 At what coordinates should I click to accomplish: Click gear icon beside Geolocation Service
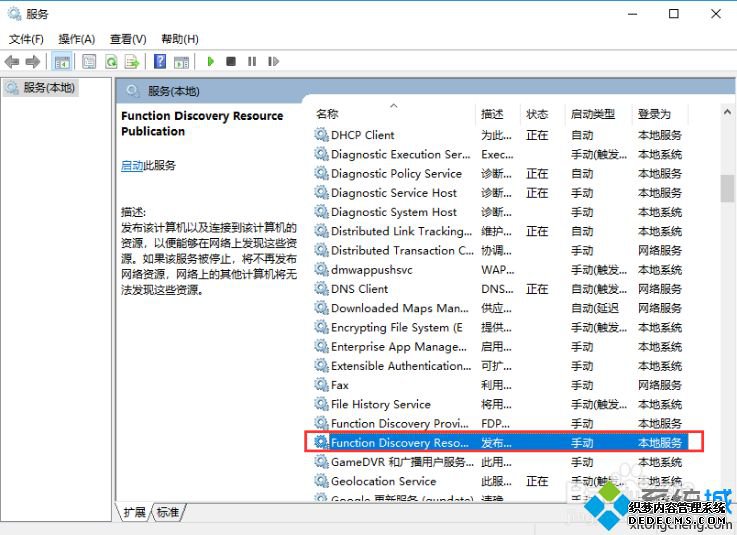(x=321, y=481)
